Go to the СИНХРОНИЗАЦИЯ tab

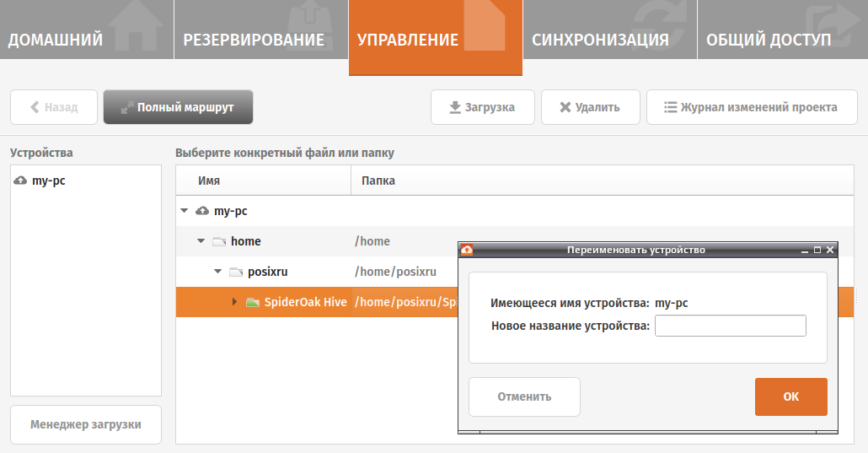pyautogui.click(x=609, y=30)
